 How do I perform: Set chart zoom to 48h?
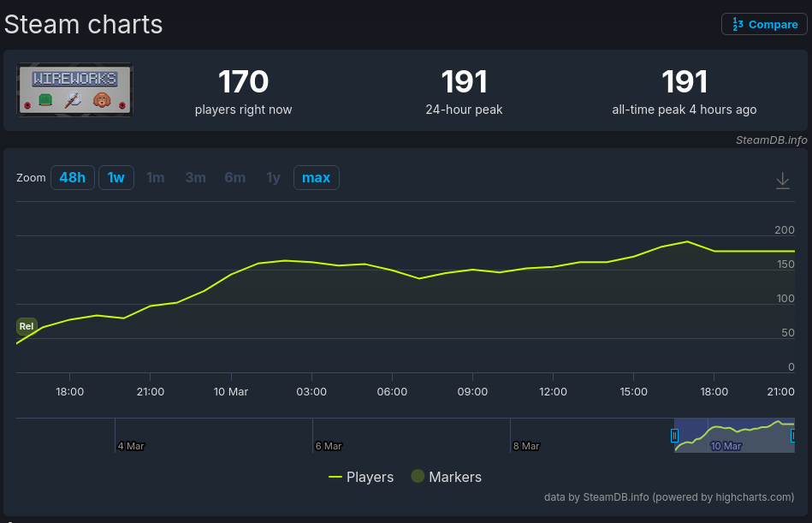pyautogui.click(x=73, y=177)
